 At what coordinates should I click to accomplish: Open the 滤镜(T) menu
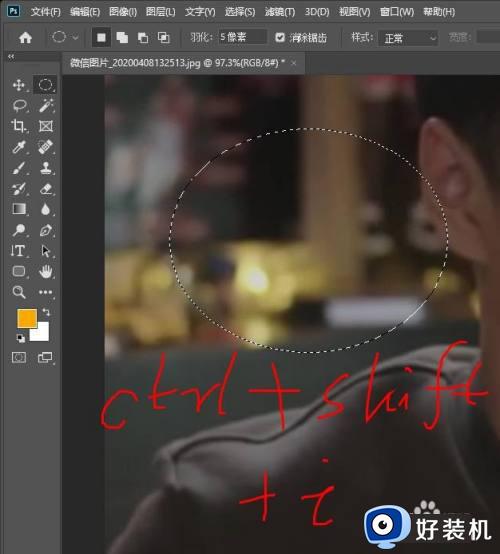[x=280, y=12]
